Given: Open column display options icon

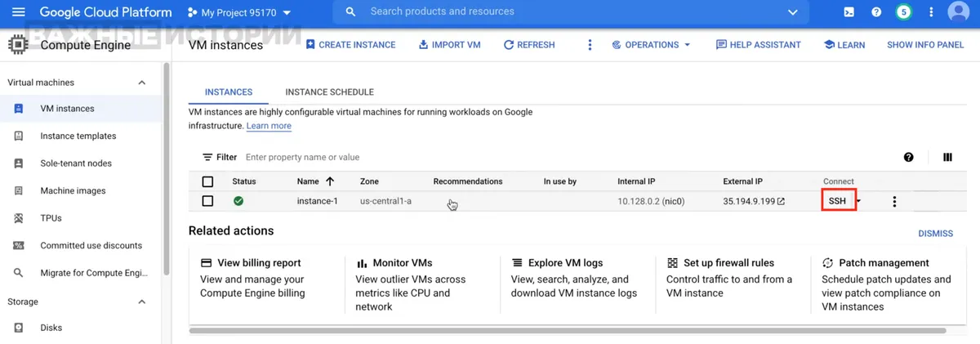Looking at the screenshot, I should coord(947,157).
